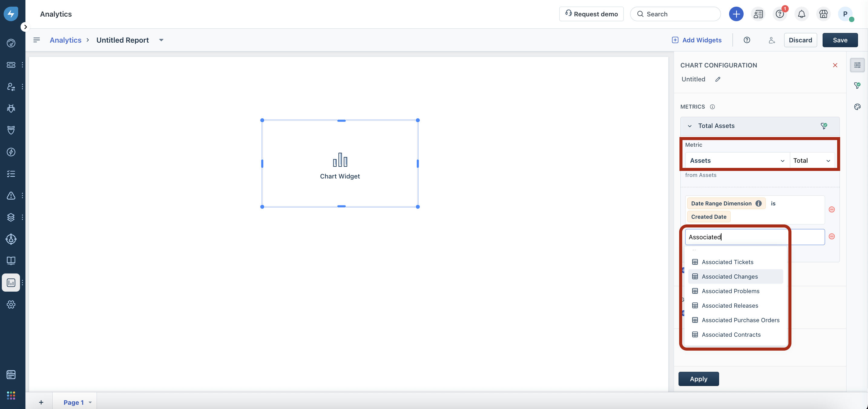Viewport: 868px width, 409px height.
Task: Toggle the chart configuration sliders panel icon
Action: (857, 65)
